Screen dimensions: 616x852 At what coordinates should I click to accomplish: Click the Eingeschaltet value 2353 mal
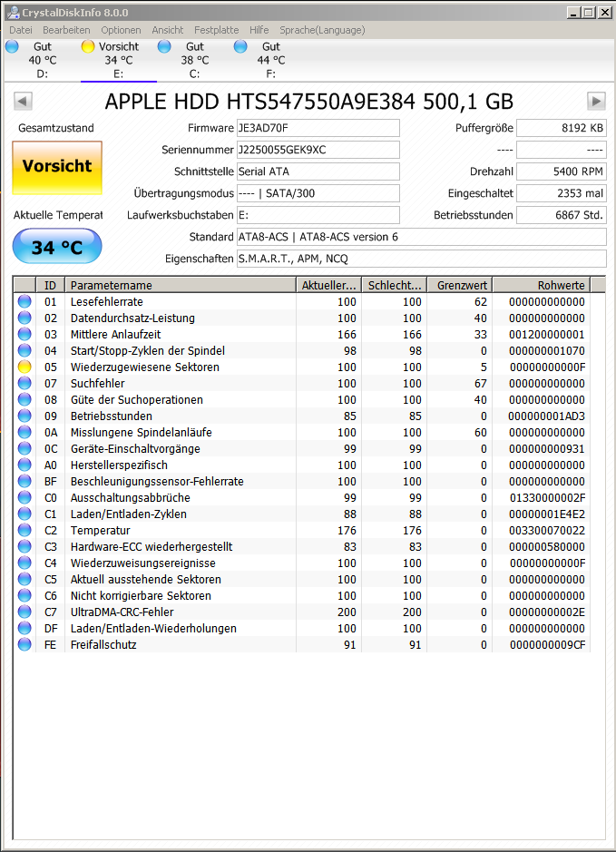pyautogui.click(x=562, y=193)
